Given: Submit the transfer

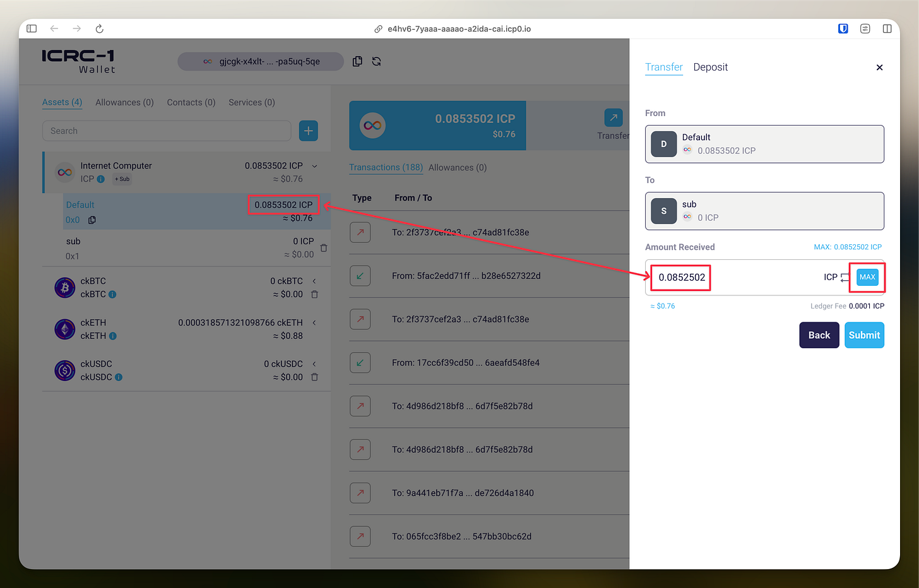Looking at the screenshot, I should [864, 335].
